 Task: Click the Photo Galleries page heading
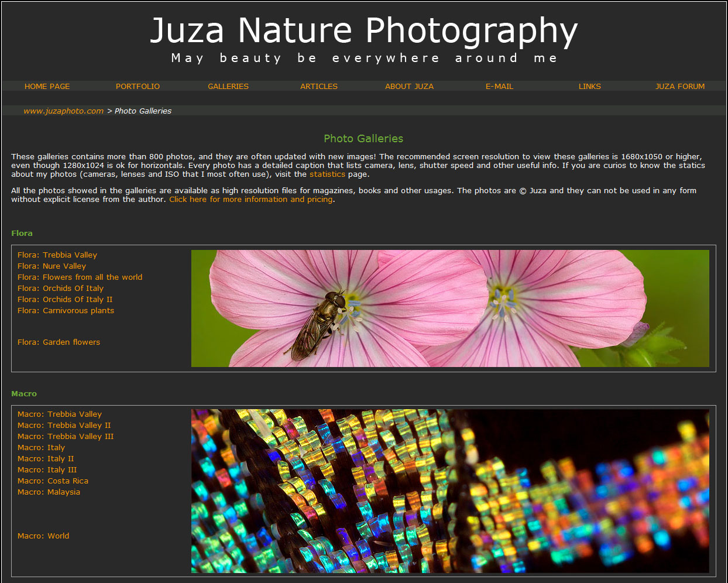[363, 139]
